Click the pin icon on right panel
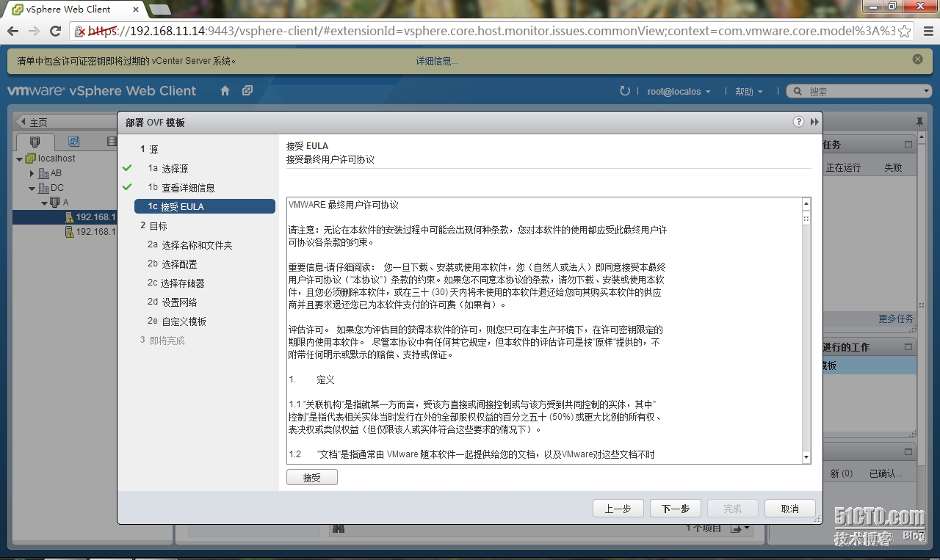Screen dimensions: 940x560 (919, 122)
